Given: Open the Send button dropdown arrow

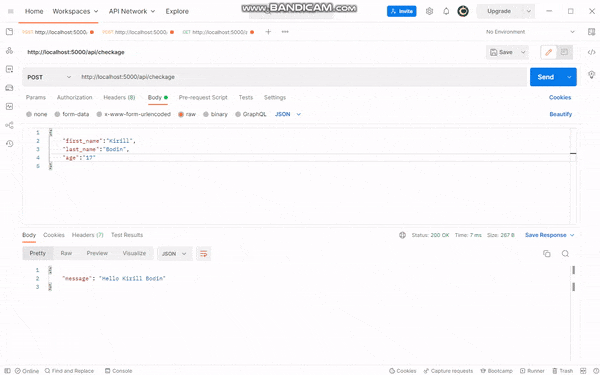Looking at the screenshot, I should point(569,77).
